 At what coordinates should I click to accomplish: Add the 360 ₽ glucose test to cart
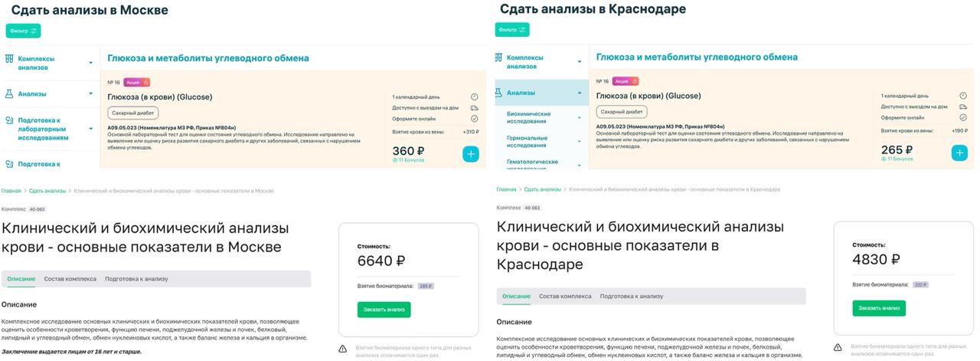(x=471, y=154)
